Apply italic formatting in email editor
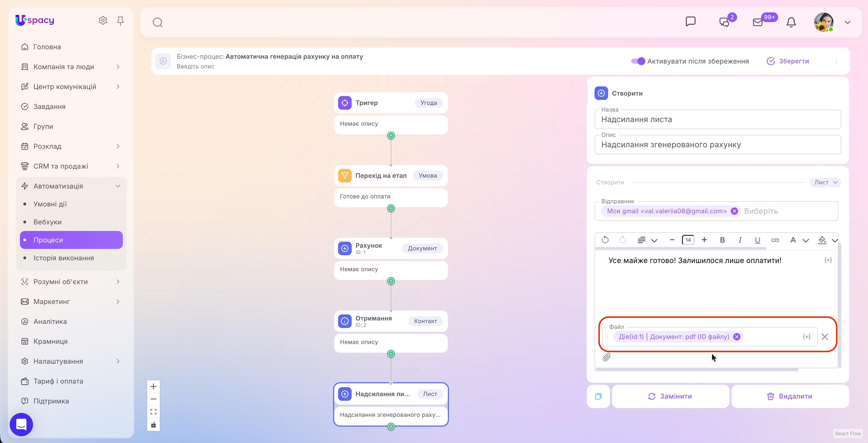 pyautogui.click(x=740, y=240)
